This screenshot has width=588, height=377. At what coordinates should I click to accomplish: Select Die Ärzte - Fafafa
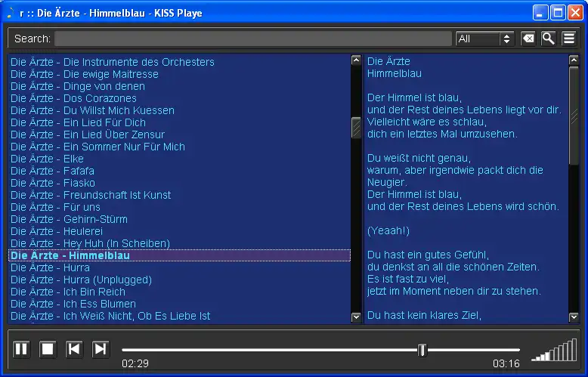pyautogui.click(x=179, y=171)
